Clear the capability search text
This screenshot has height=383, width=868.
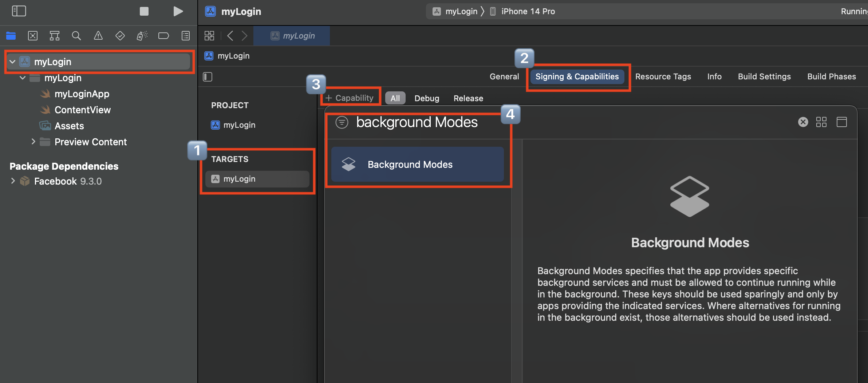[803, 122]
